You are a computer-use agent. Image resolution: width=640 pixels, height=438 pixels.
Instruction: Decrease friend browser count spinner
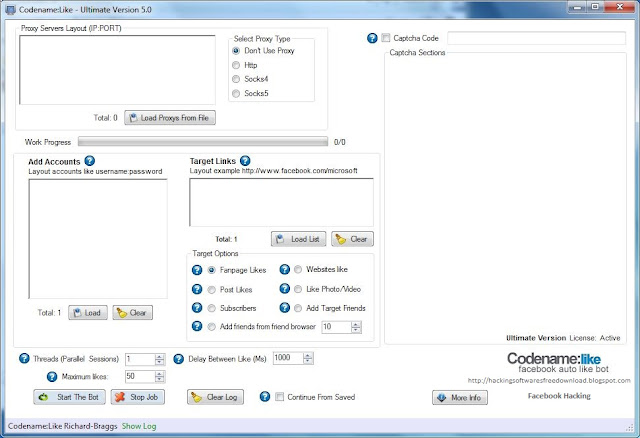click(x=356, y=330)
